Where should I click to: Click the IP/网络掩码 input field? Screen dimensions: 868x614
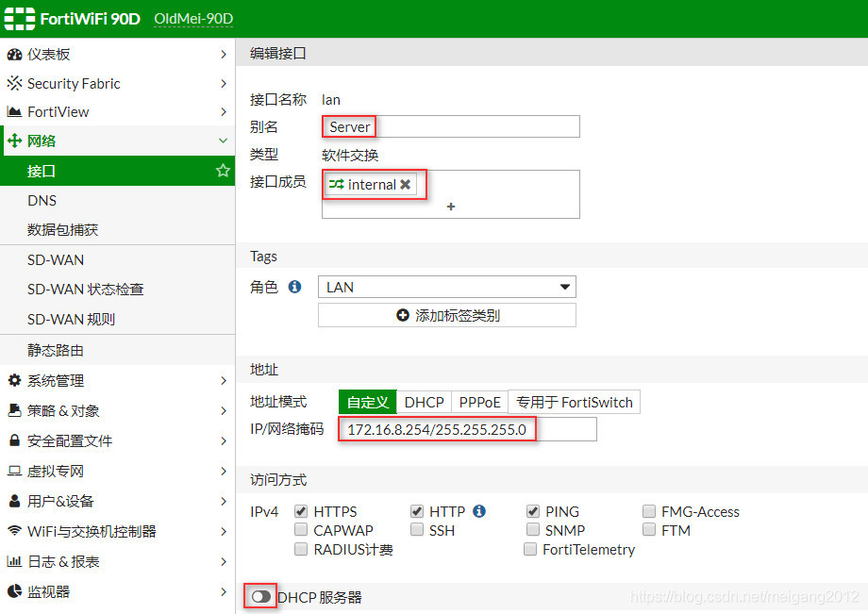pos(467,429)
